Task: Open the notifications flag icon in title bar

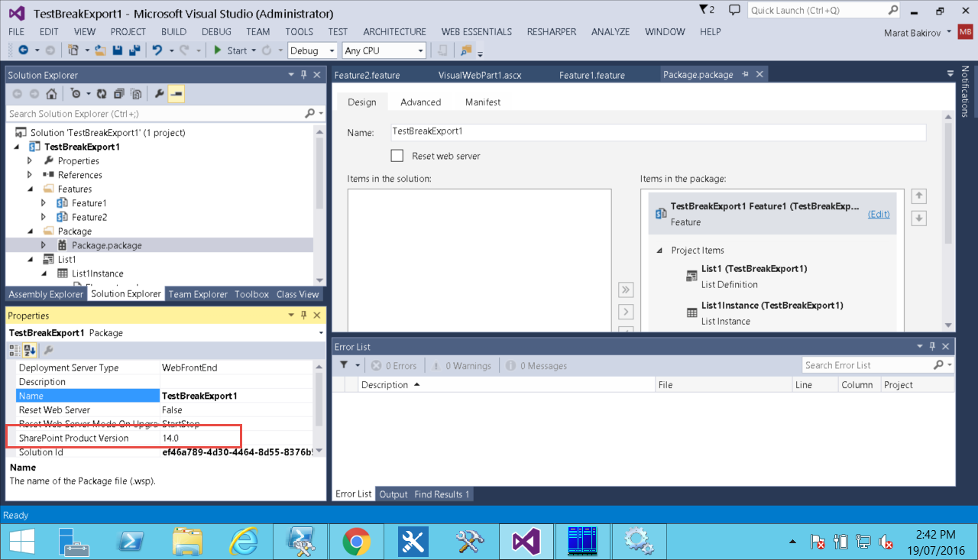Action: [x=707, y=10]
